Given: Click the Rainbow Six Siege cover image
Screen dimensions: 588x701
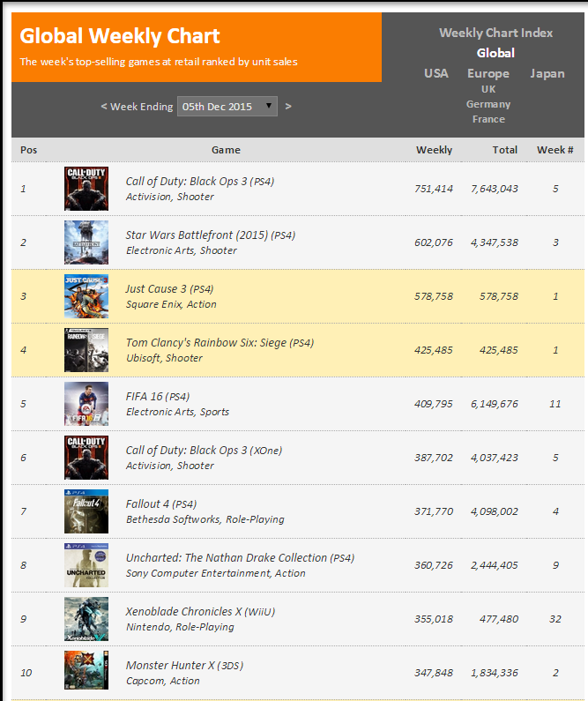Looking at the screenshot, I should coord(86,350).
